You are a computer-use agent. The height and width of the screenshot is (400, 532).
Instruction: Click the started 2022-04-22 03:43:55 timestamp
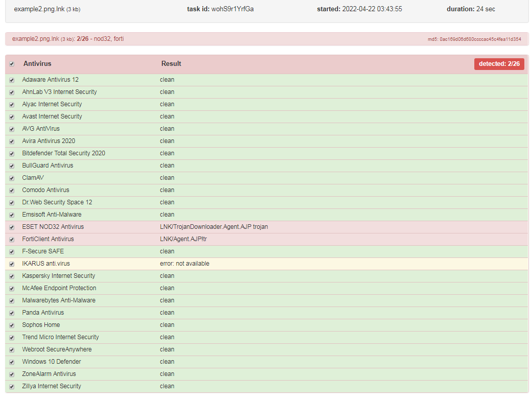point(359,9)
